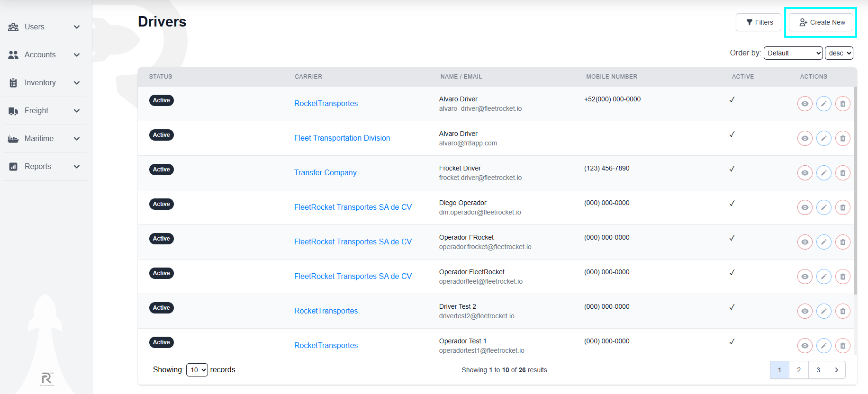Go to page 3 of results
The image size is (868, 394).
coord(818,370)
